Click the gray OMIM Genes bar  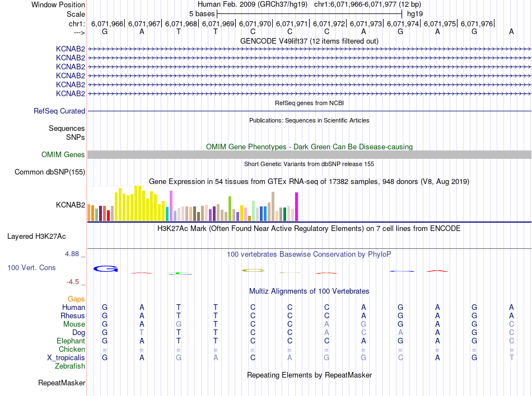[310, 155]
